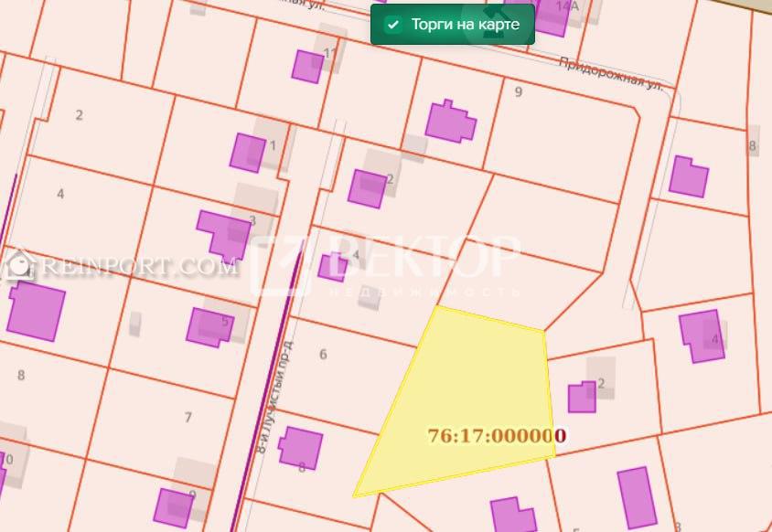Click parcel number 9 near Придорожная street

(x=519, y=92)
